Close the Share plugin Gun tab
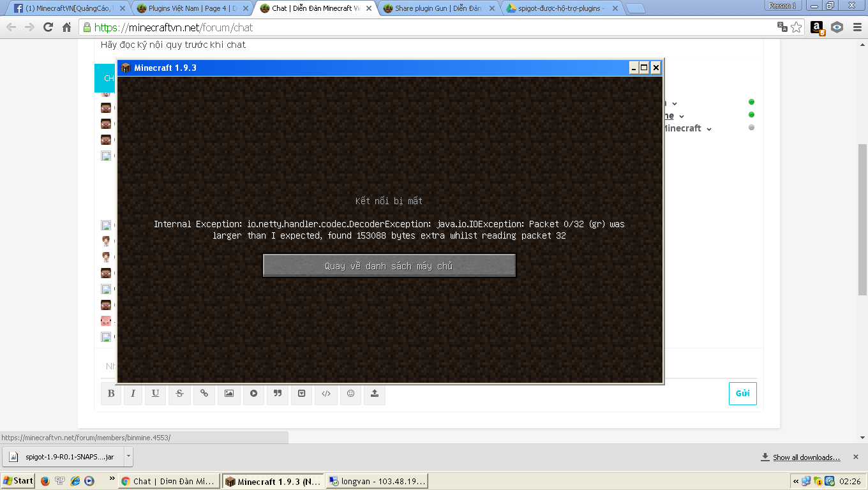Screen dimensions: 868x490 (x=492, y=9)
